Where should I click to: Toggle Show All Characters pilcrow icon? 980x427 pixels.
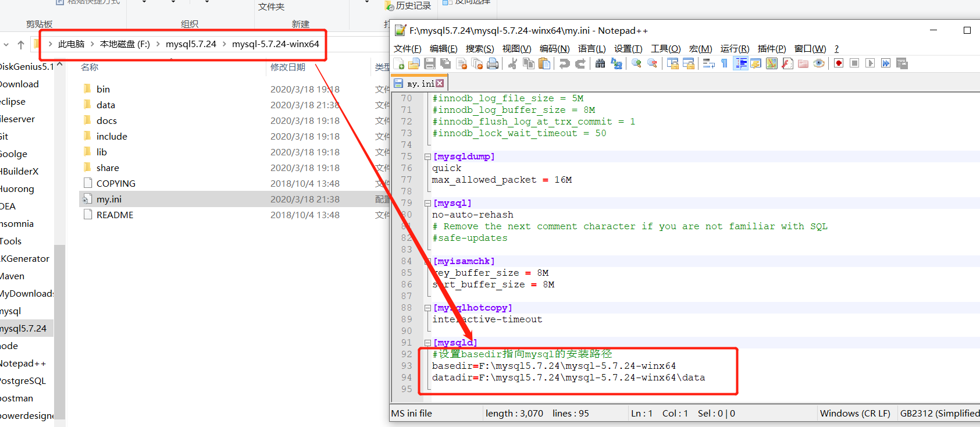[x=724, y=63]
